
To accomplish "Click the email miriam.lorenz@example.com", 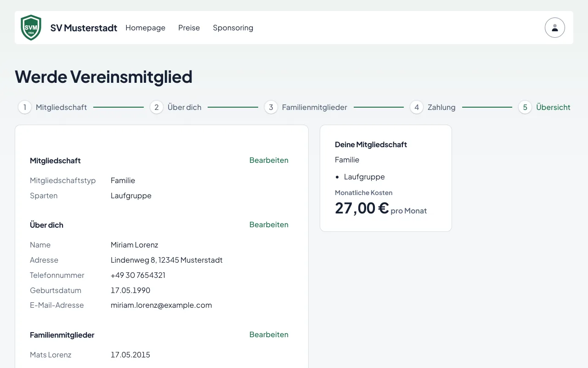I will pos(161,305).
